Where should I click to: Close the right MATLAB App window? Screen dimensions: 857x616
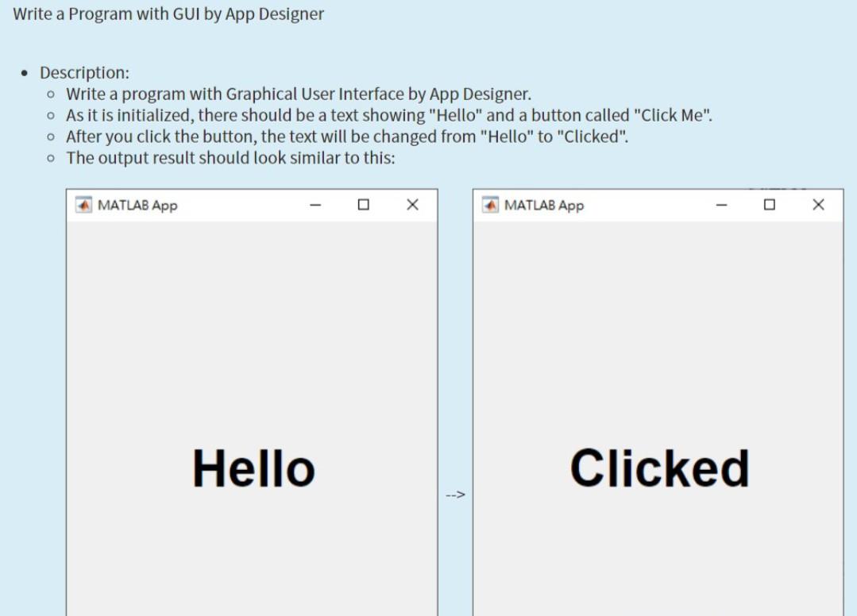pyautogui.click(x=818, y=205)
